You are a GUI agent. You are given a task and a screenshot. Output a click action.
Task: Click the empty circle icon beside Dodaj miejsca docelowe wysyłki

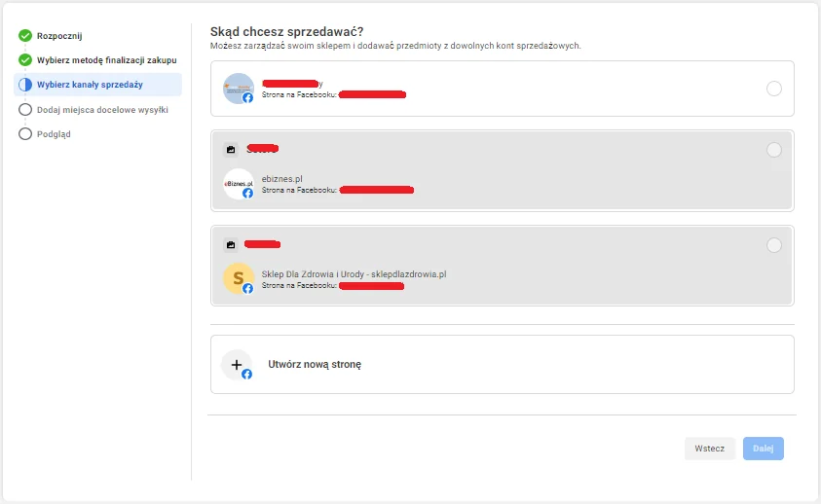[x=25, y=109]
